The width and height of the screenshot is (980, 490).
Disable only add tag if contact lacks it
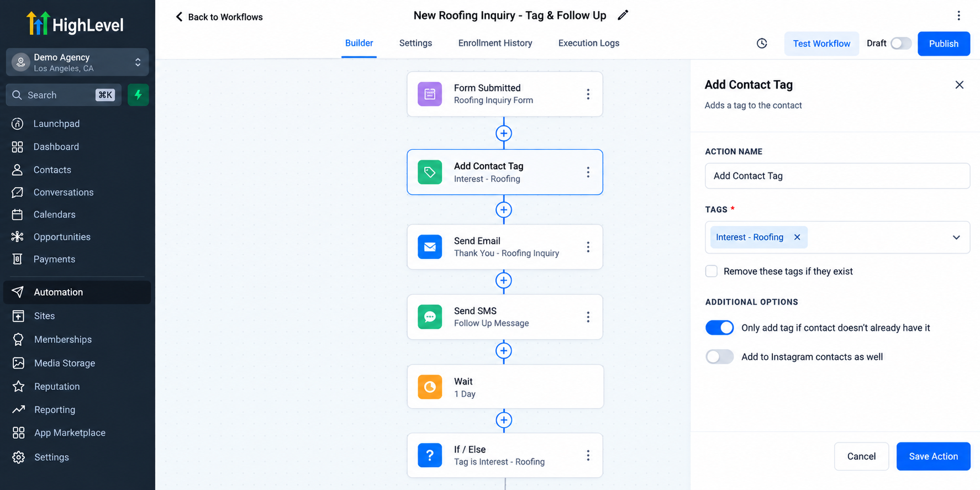point(720,328)
